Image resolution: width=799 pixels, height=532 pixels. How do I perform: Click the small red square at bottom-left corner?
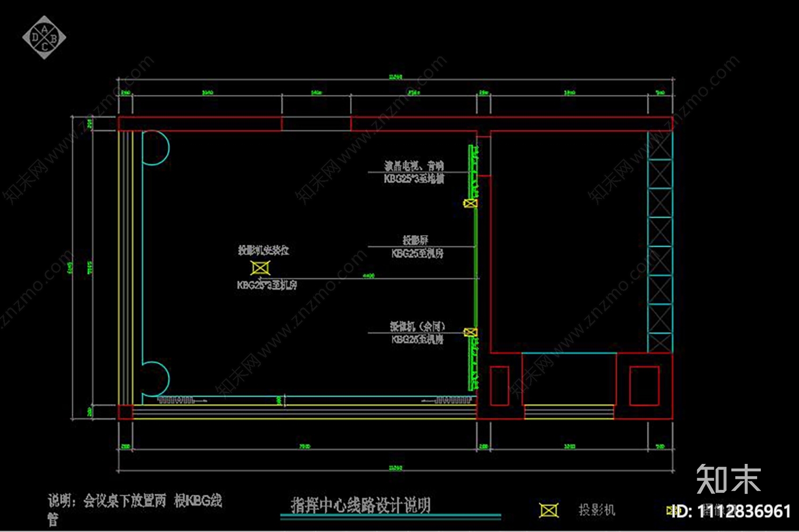[125, 412]
